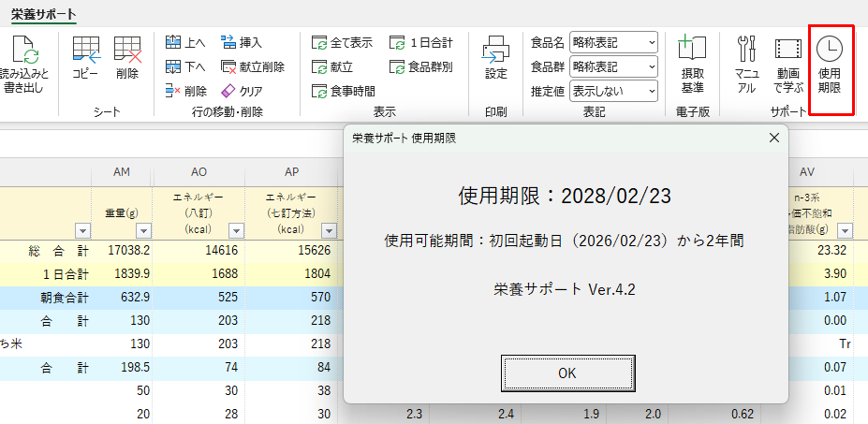This screenshot has width=868, height=424.
Task: Select the 栄養サポート ribbon tab
Action: tap(44, 15)
